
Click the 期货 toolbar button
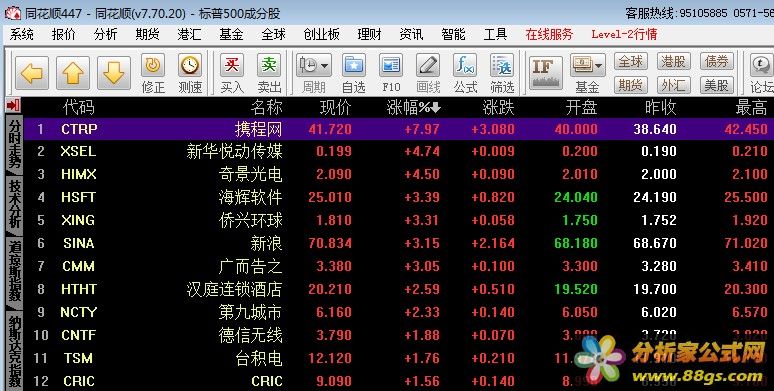(631, 85)
